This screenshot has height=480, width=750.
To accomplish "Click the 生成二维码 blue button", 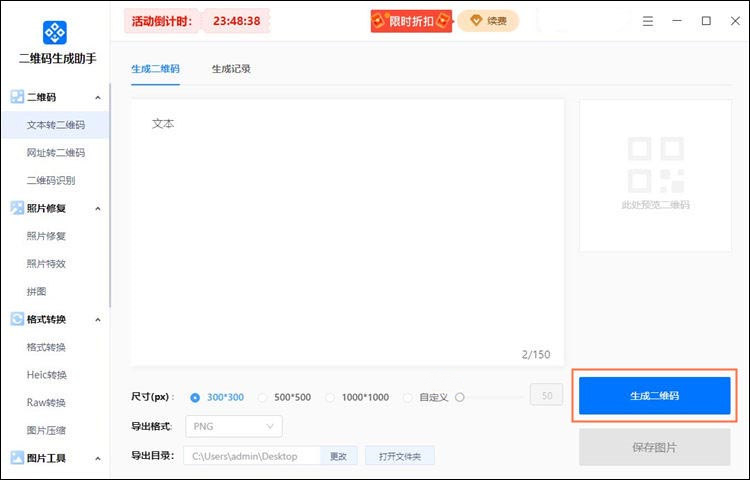I will [x=654, y=395].
